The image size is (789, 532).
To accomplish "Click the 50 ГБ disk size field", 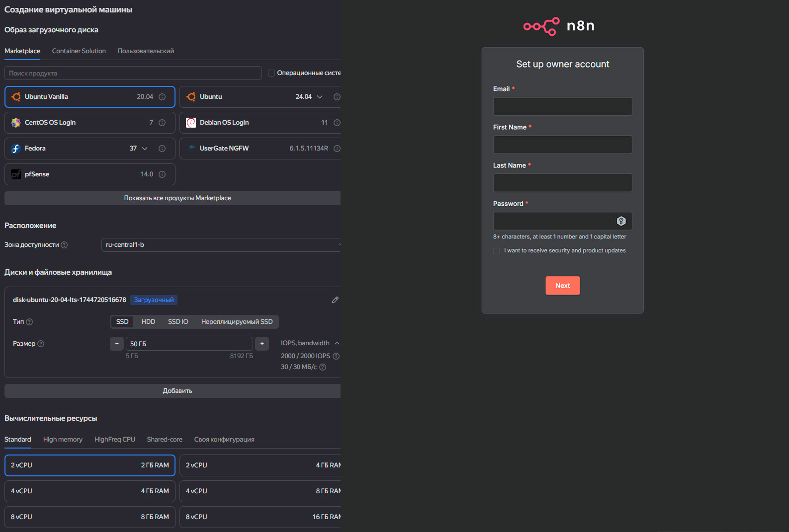I will click(189, 344).
